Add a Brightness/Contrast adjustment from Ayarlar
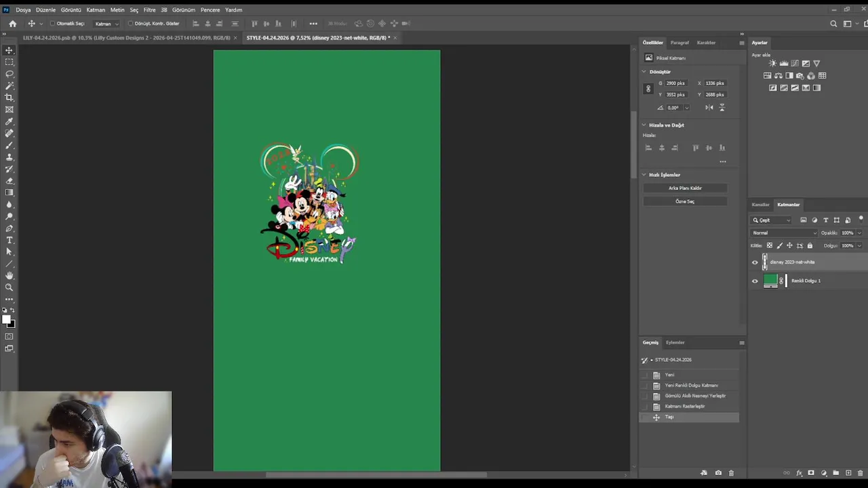Screen dimensions: 868x488 [772, 63]
